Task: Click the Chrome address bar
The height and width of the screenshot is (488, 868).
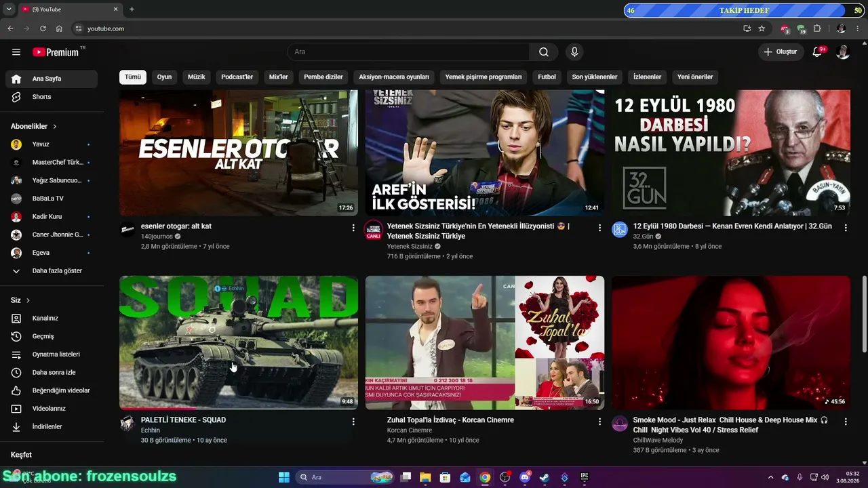Action: pyautogui.click(x=407, y=28)
